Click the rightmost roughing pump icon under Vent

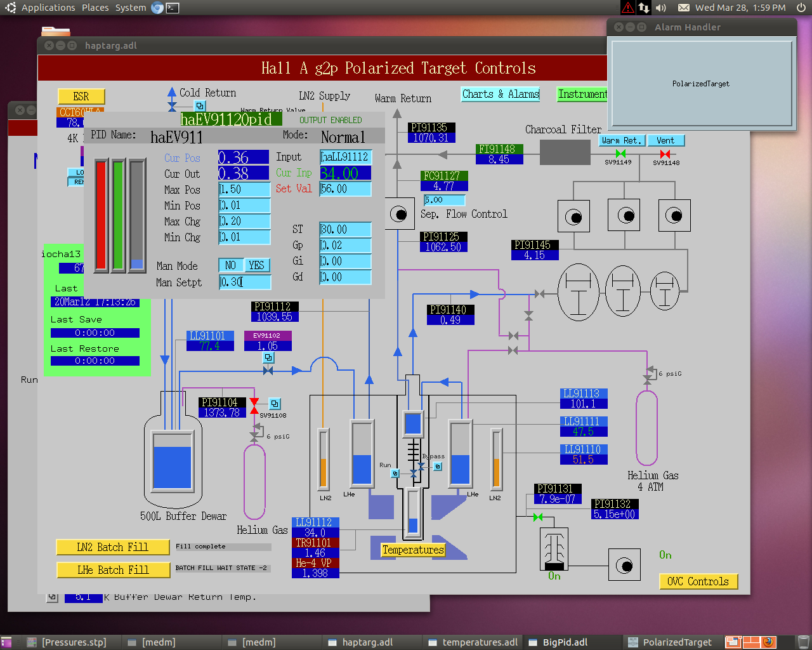point(674,215)
